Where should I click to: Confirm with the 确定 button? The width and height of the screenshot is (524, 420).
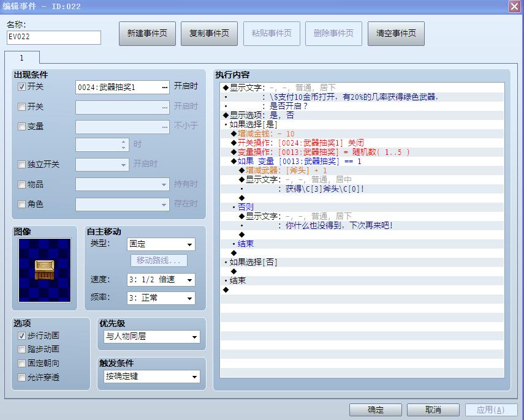point(376,410)
